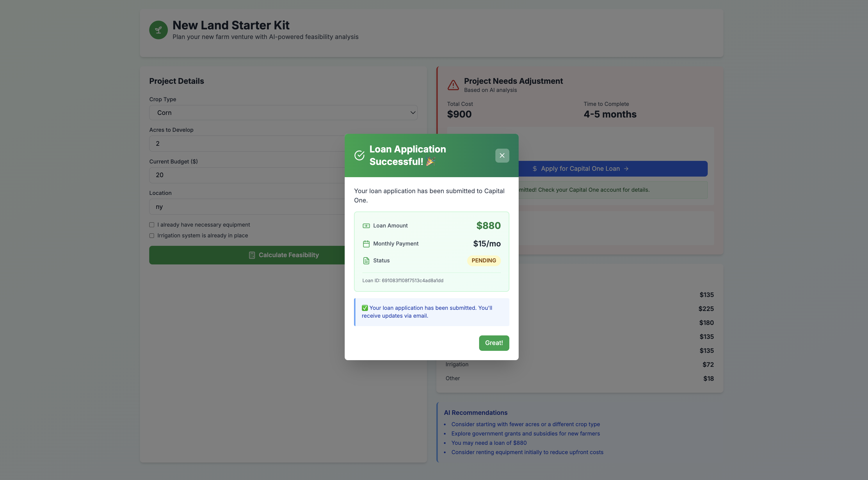Screen dimensions: 868x480
Task: Click the Loan Amount banknote icon
Action: click(366, 226)
